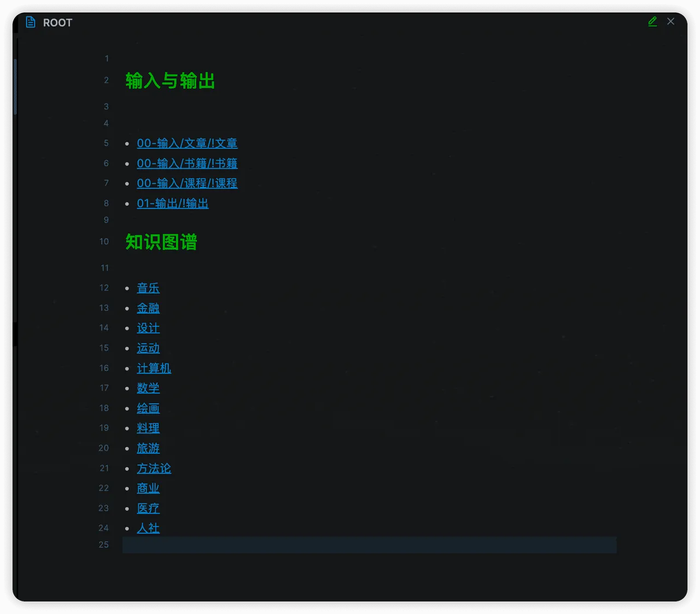Image resolution: width=700 pixels, height=614 pixels.
Task: Follow the 00-输入/课程/!课程 link
Action: [x=187, y=183]
